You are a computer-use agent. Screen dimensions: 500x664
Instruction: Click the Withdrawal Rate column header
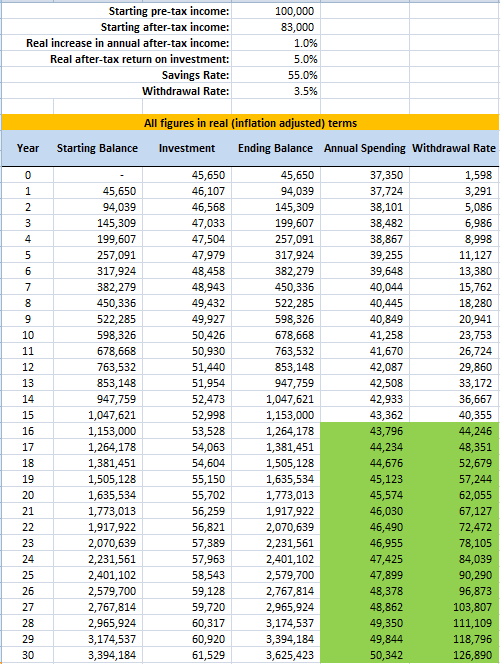(x=453, y=148)
